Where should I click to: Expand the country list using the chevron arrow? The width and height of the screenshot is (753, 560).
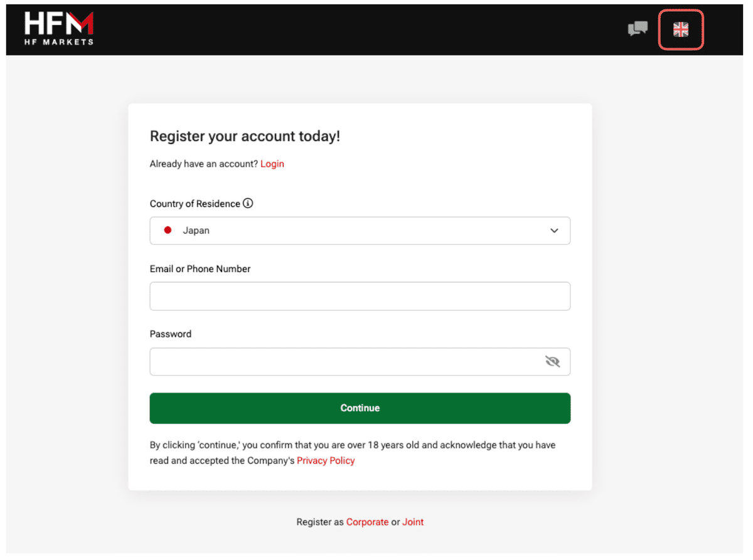(554, 230)
